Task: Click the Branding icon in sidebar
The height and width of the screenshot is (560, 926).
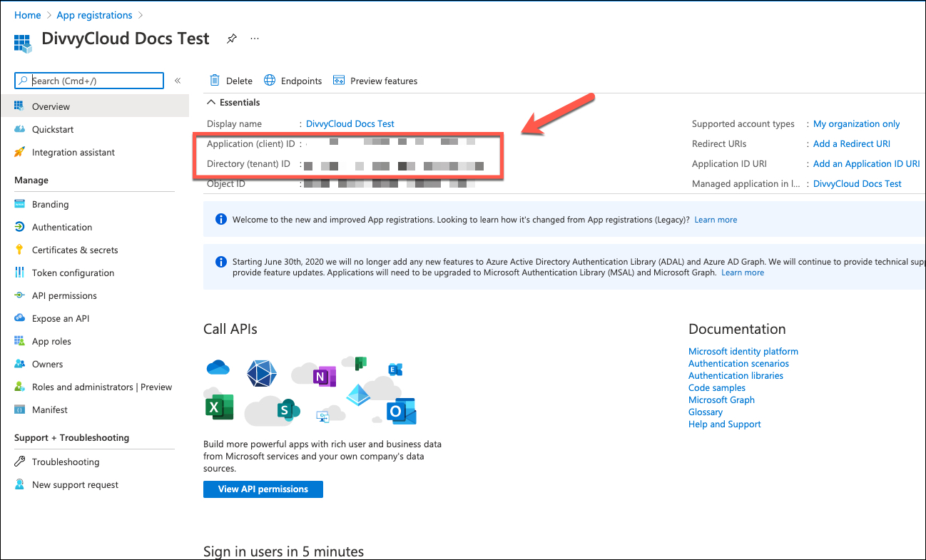Action: click(x=19, y=204)
